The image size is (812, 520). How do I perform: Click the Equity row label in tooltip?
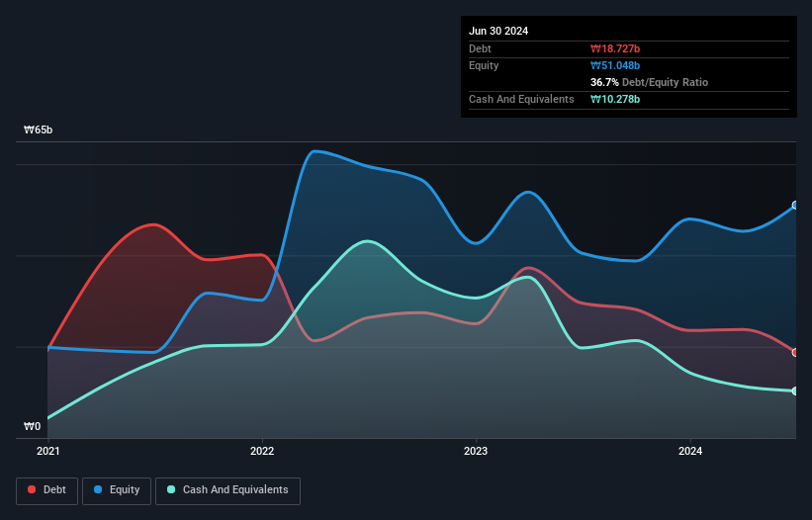coord(484,65)
